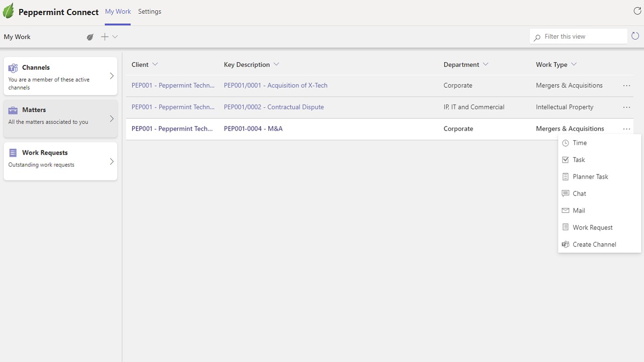
Task: Click the Filter this view search field
Action: pos(583,36)
